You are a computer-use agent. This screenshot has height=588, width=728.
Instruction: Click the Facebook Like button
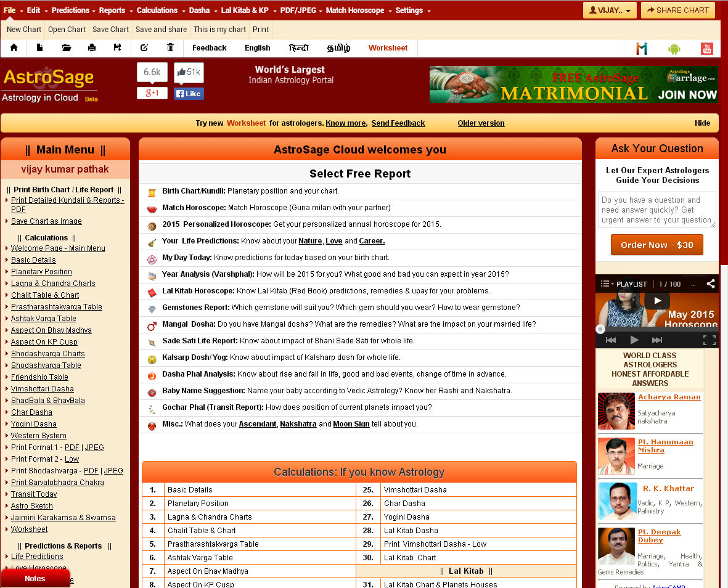[x=189, y=94]
